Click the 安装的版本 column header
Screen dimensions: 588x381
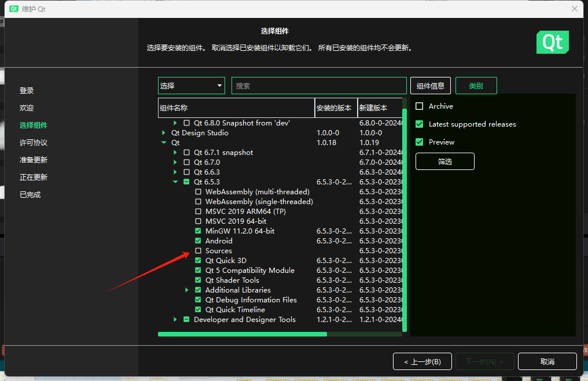point(336,108)
